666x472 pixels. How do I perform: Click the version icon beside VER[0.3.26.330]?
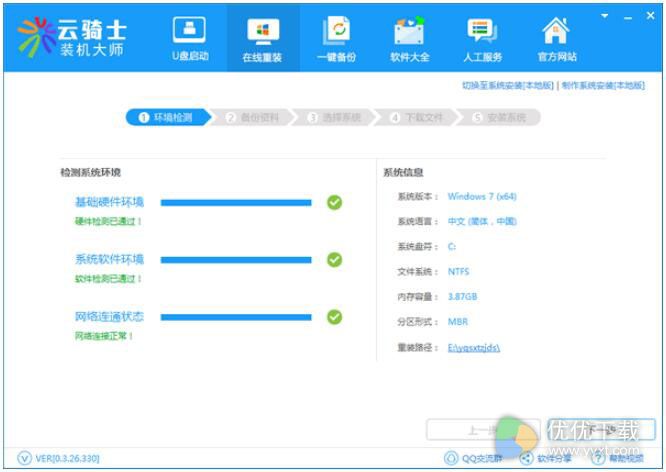(24, 458)
